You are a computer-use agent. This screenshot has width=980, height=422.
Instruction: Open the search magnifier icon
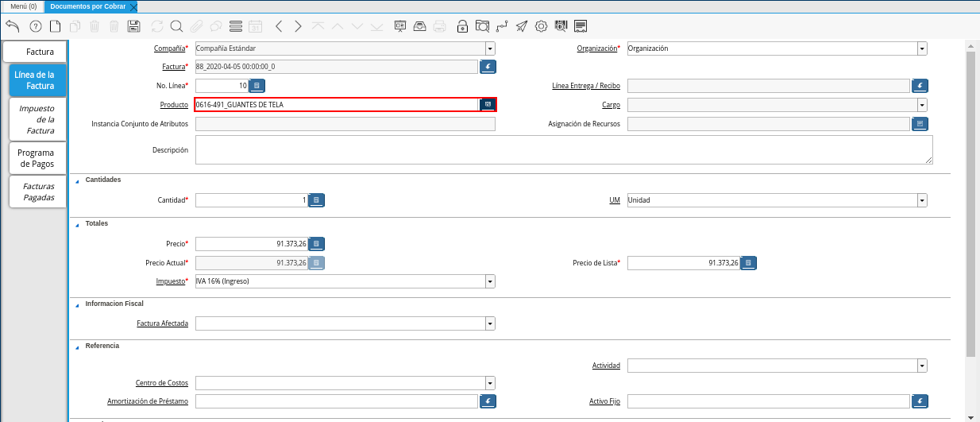[176, 26]
